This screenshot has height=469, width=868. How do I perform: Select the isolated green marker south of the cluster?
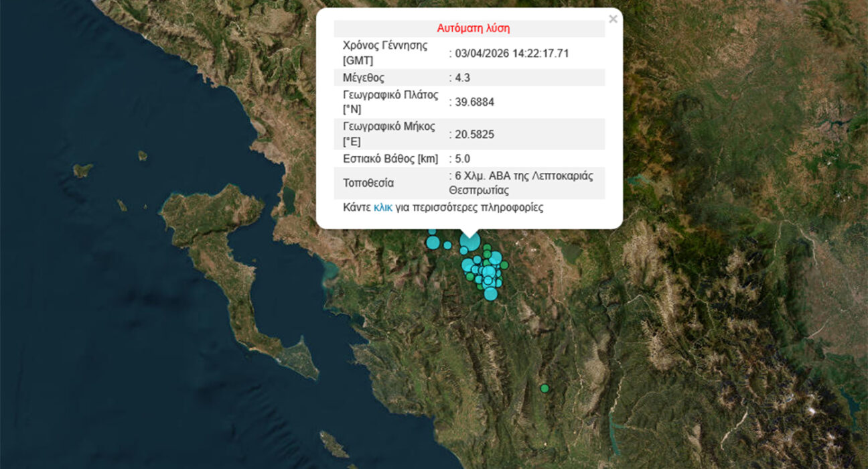coord(545,388)
